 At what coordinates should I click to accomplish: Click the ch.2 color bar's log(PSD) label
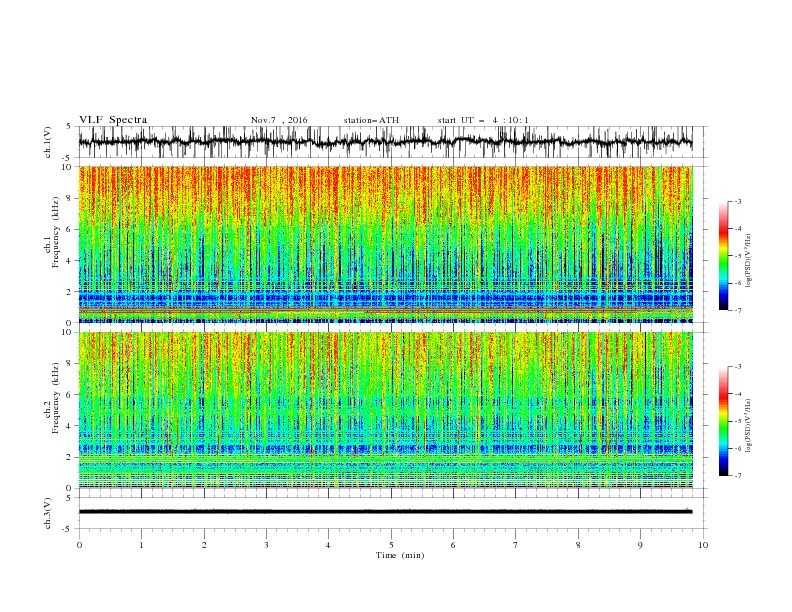pyautogui.click(x=749, y=426)
